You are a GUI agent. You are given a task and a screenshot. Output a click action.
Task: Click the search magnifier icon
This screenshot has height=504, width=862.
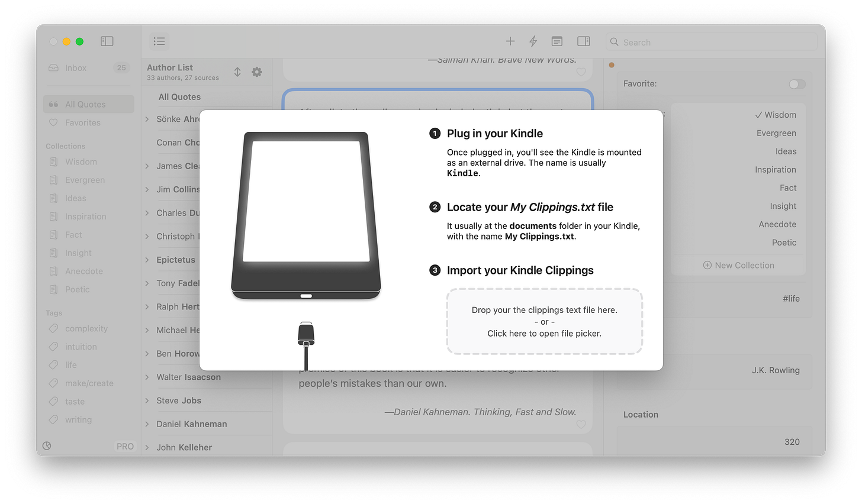point(615,42)
